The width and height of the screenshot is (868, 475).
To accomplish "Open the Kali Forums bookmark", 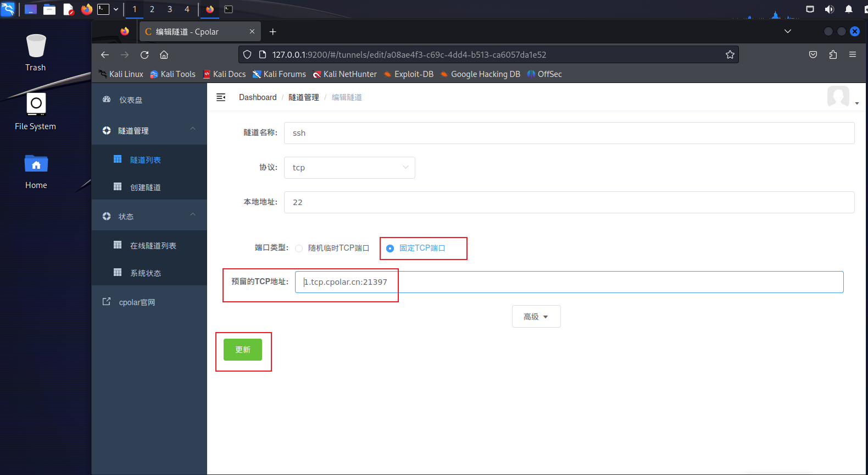I will tap(279, 74).
